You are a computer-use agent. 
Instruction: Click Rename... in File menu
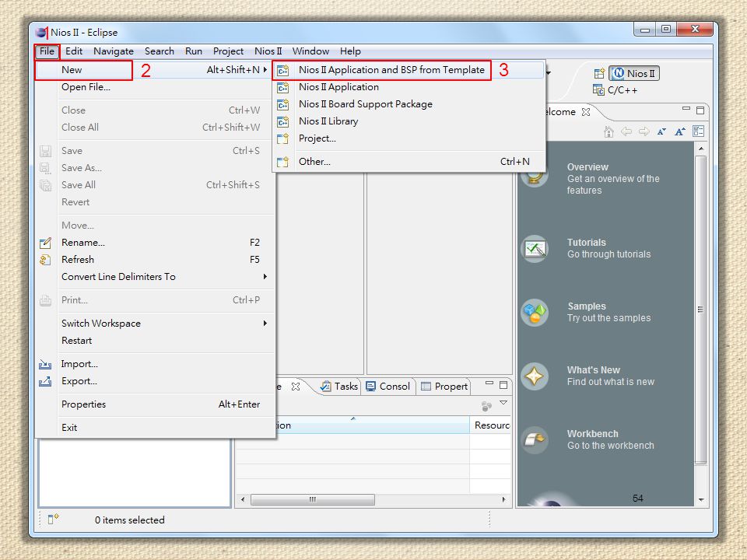coord(155,243)
